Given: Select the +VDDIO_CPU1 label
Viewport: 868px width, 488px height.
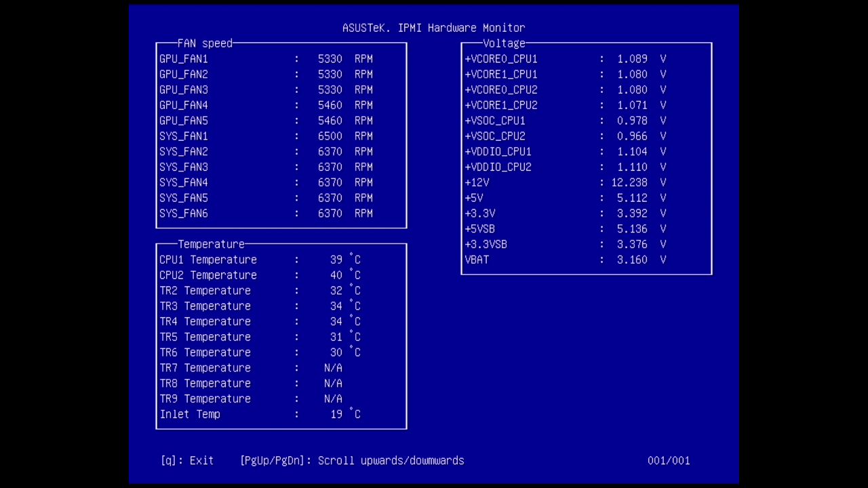Looking at the screenshot, I should click(498, 152).
